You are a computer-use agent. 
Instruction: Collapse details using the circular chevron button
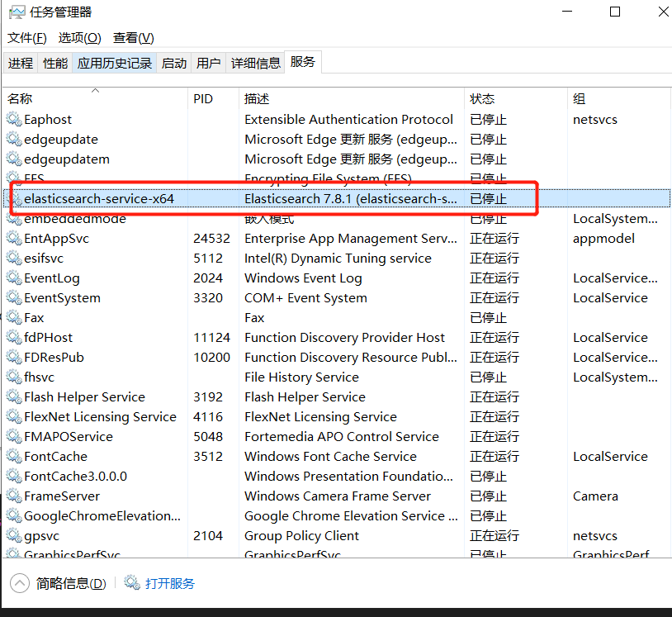coord(18,582)
